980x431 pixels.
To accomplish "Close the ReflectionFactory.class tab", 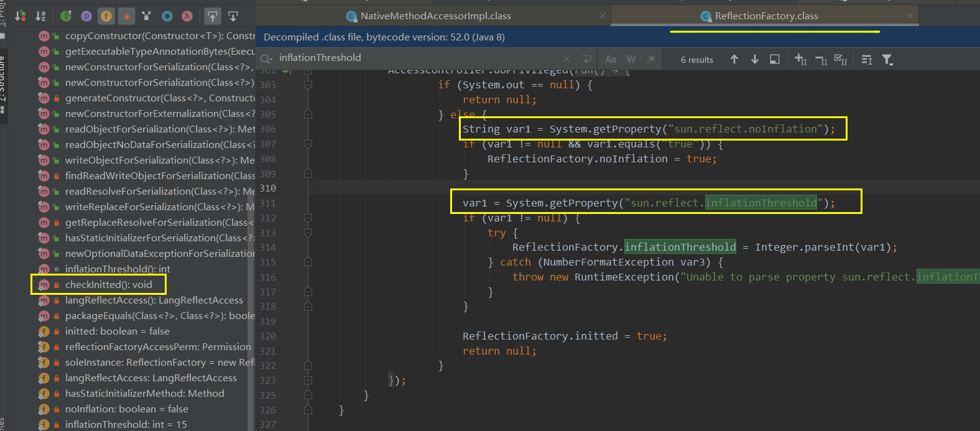I will (x=910, y=16).
